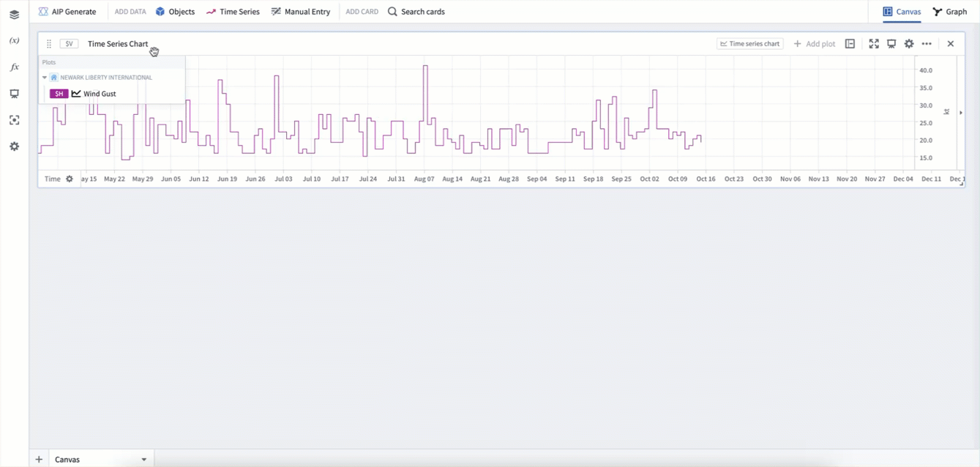Switch to the Graph tab

point(949,11)
